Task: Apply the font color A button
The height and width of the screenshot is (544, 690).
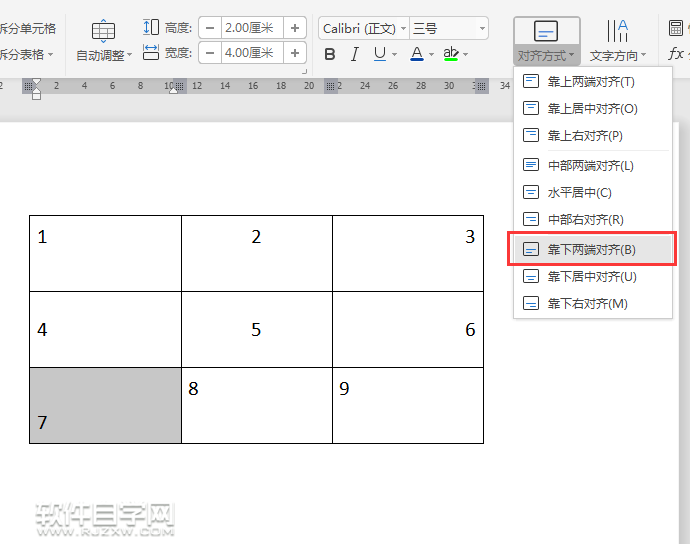Action: click(x=417, y=54)
